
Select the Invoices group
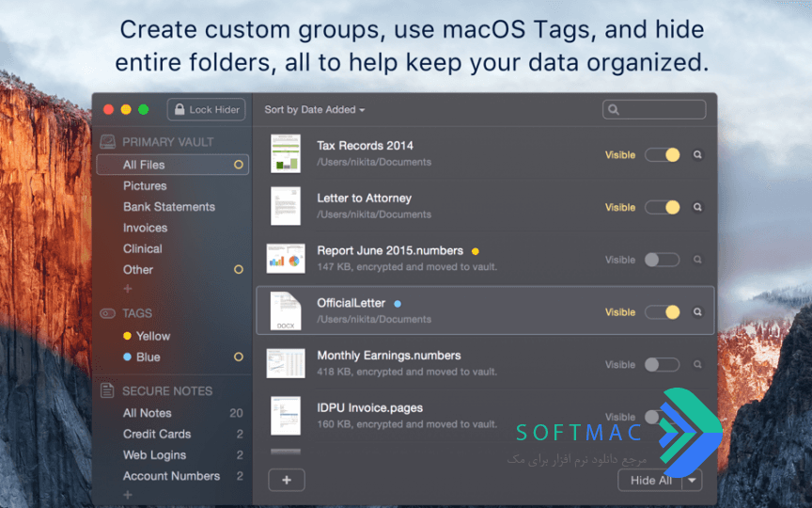tap(145, 228)
